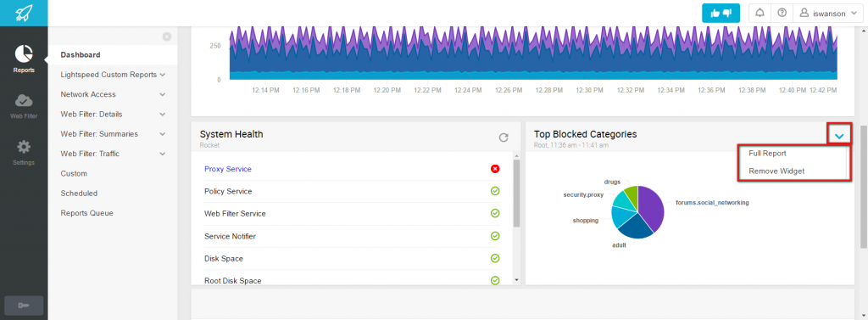Image resolution: width=868 pixels, height=320 pixels.
Task: Toggle the Top Blocked Categories dropdown chevron
Action: click(839, 135)
